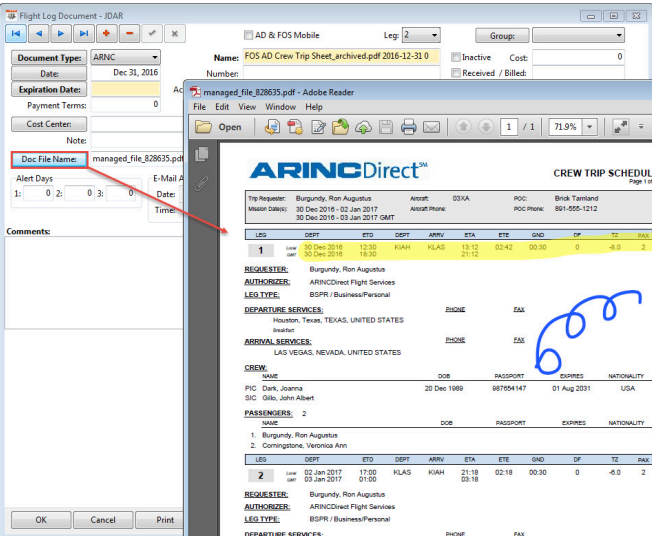This screenshot has height=536, width=652.
Task: Click the next page down arrow
Action: [486, 126]
